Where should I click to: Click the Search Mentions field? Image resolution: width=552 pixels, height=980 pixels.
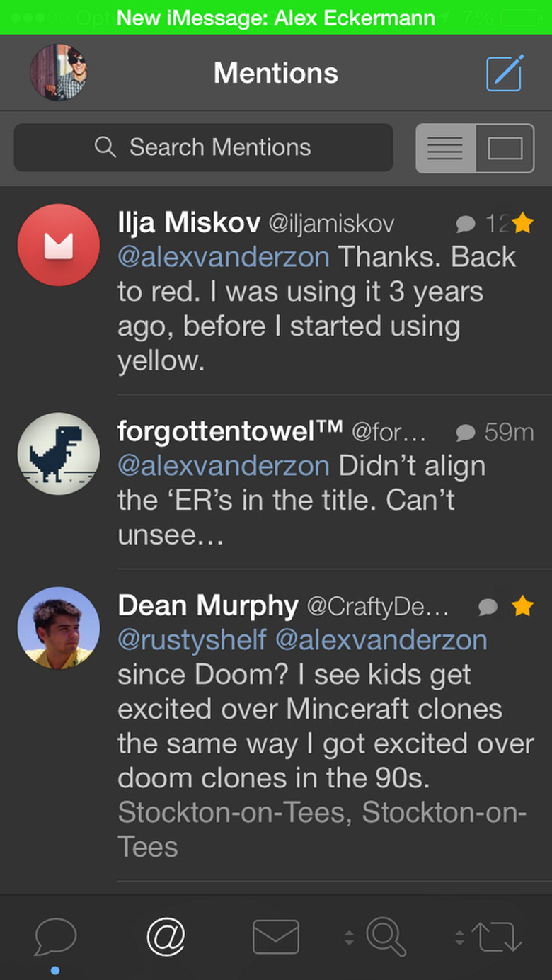point(203,147)
